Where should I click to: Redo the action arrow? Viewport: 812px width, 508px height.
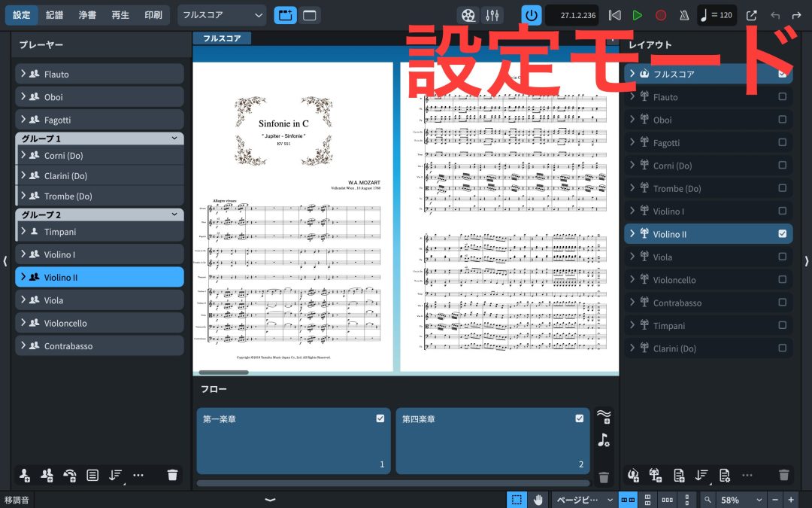(x=796, y=15)
